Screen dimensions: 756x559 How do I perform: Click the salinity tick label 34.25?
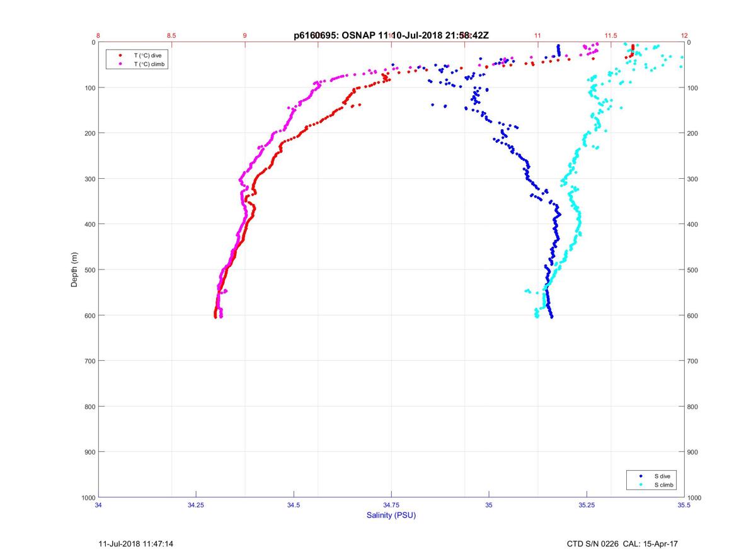tap(196, 505)
